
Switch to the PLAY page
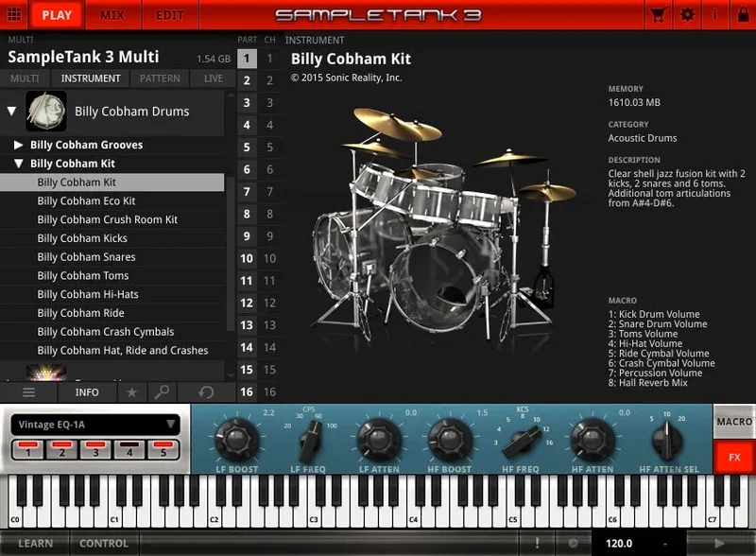pyautogui.click(x=57, y=15)
